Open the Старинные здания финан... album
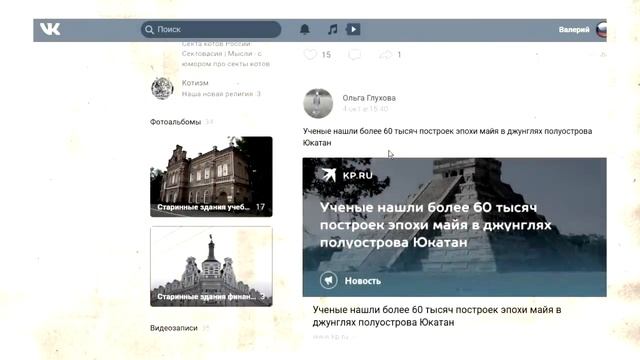Image resolution: width=640 pixels, height=360 pixels. tap(211, 267)
